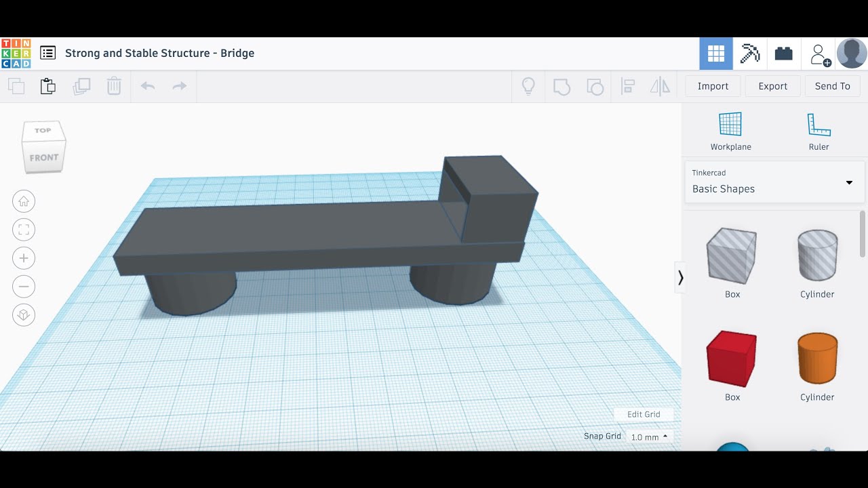Zoom out with the minus button
The width and height of the screenshot is (868, 488).
(x=24, y=287)
